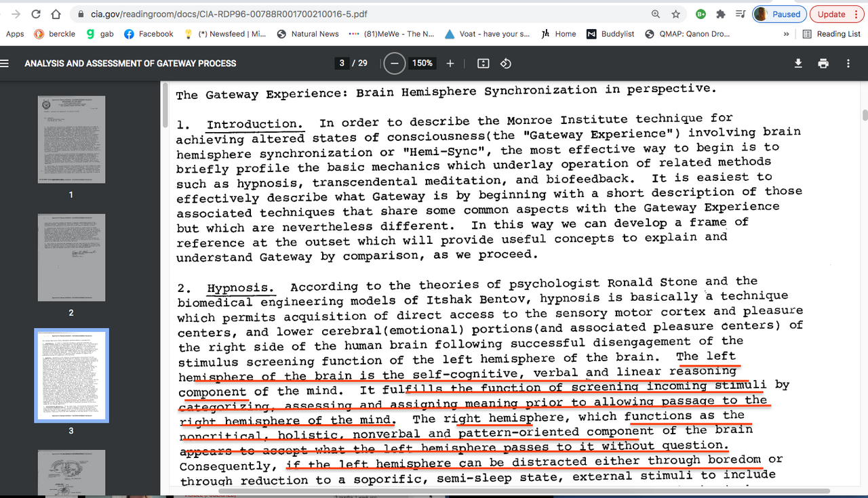Open the Facebook bookmark

[x=149, y=34]
